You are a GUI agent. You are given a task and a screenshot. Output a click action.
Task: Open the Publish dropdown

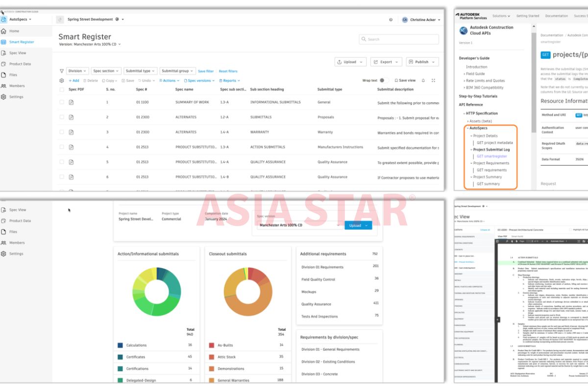pos(422,62)
